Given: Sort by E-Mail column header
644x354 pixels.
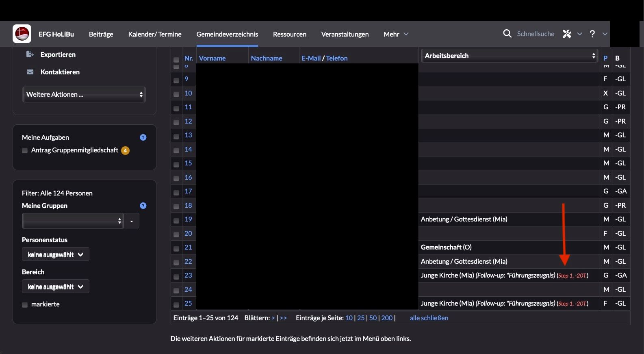Looking at the screenshot, I should [x=311, y=58].
